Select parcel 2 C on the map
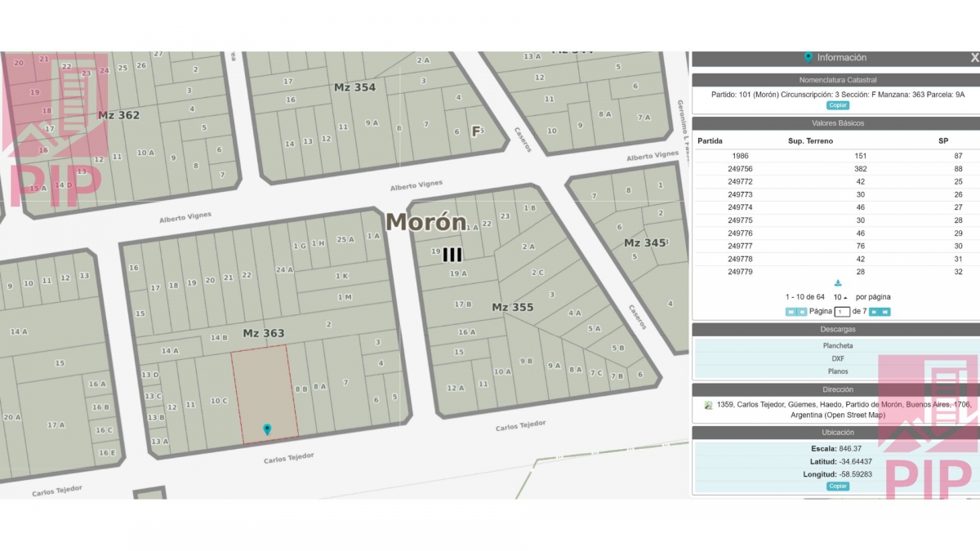Image resolution: width=980 pixels, height=551 pixels. pyautogui.click(x=537, y=273)
